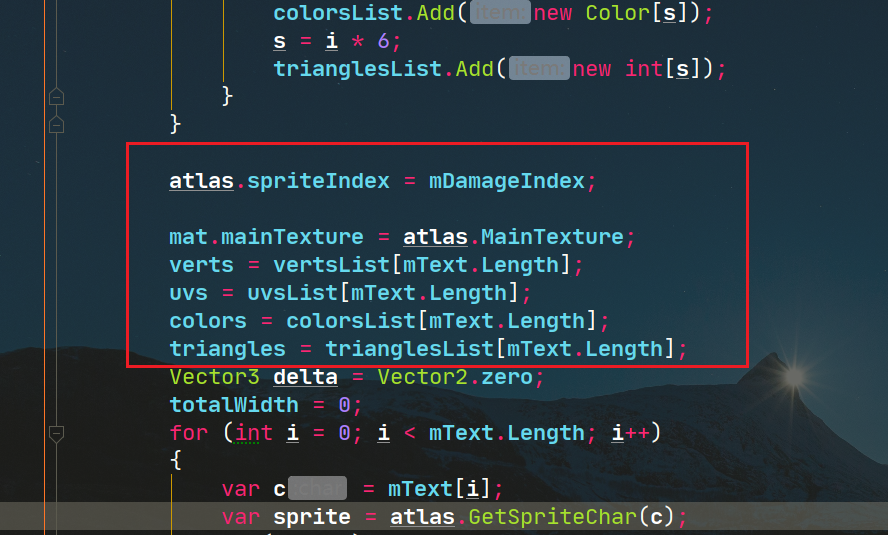Click the int keyword in the for loop
This screenshot has height=535, width=888.
click(x=253, y=433)
